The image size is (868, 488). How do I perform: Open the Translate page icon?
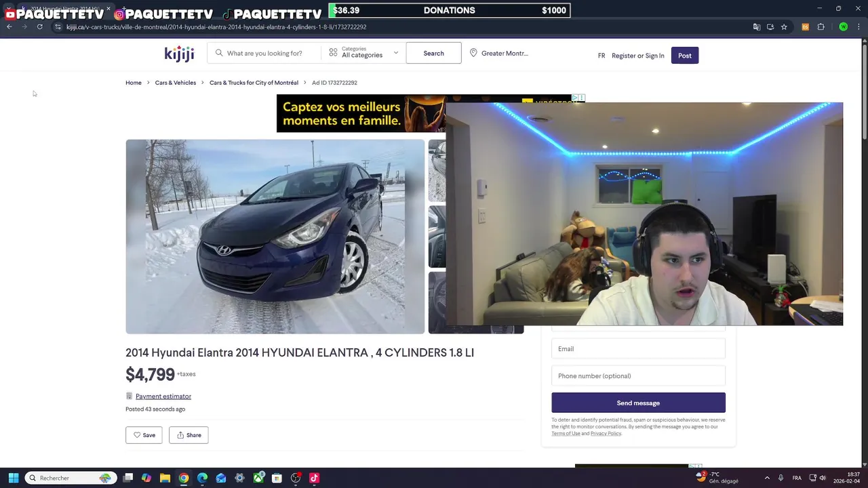point(757,27)
